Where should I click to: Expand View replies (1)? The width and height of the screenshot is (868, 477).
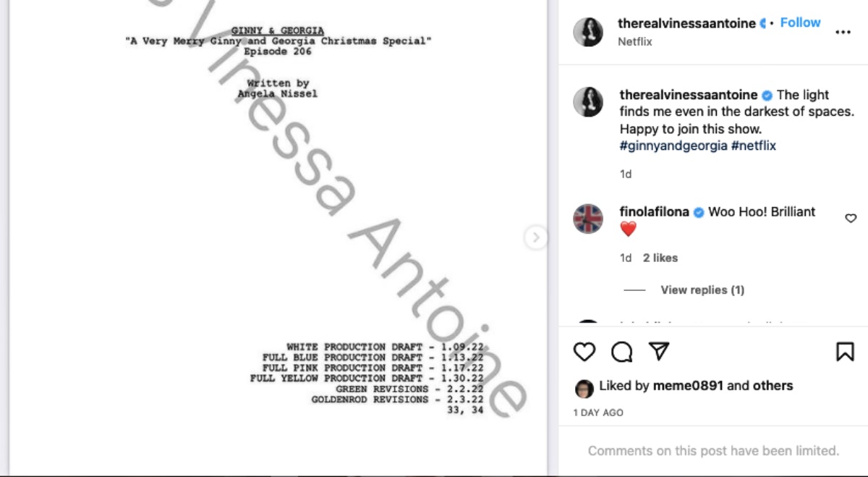point(702,290)
